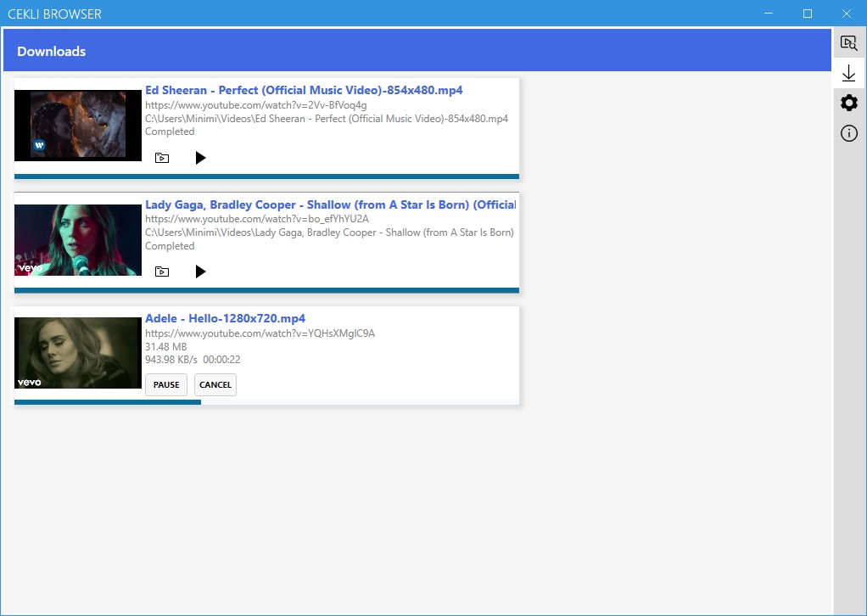Click the Ed Sheeran completed progress bar
The height and width of the screenshot is (616, 867).
[266, 176]
